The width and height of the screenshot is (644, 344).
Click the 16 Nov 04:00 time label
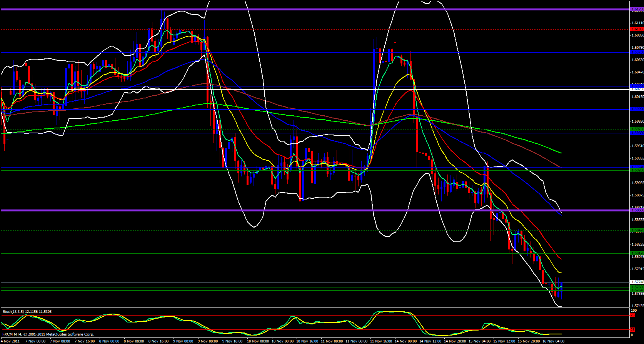pos(553,341)
